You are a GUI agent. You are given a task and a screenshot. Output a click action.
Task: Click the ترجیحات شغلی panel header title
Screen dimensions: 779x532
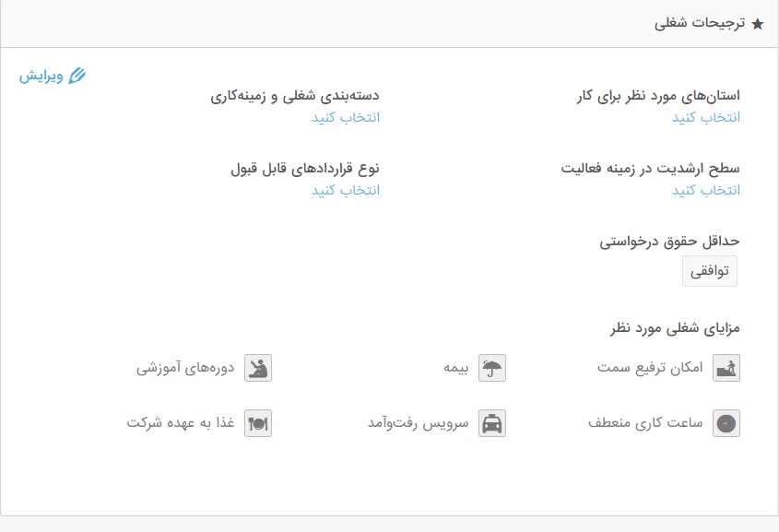[701, 25]
